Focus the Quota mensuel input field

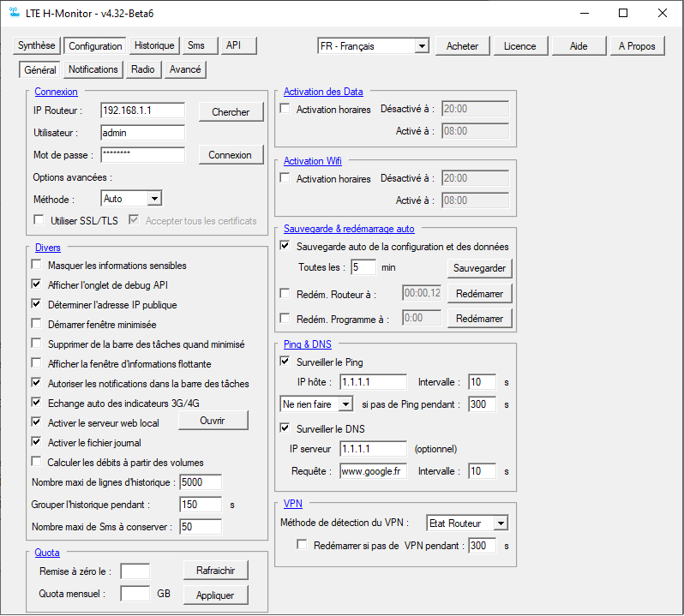click(x=135, y=593)
